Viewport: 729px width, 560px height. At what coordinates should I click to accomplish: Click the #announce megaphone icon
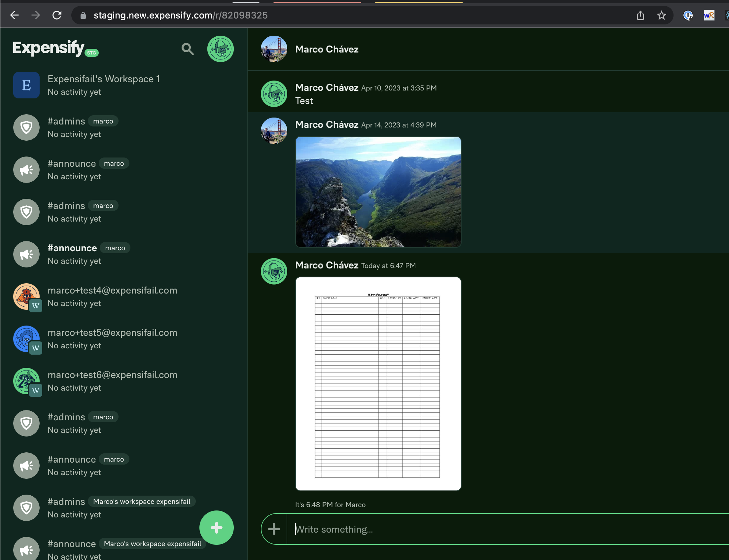pyautogui.click(x=26, y=170)
